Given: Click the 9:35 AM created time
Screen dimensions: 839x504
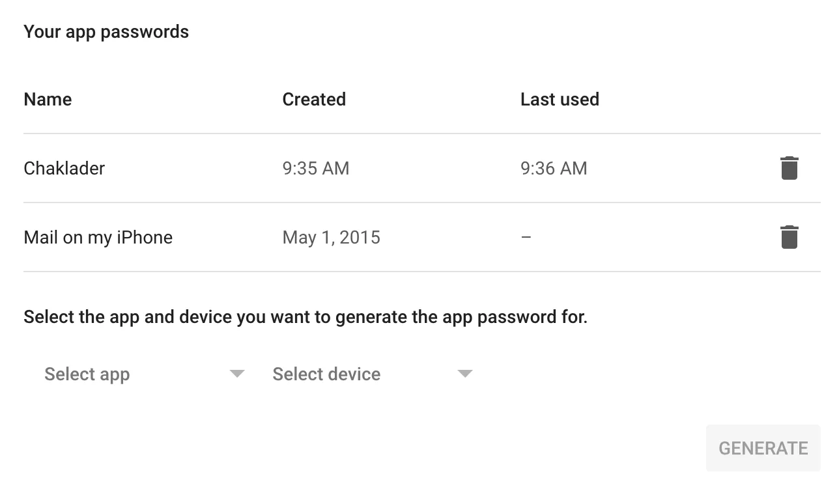Looking at the screenshot, I should pyautogui.click(x=316, y=169).
